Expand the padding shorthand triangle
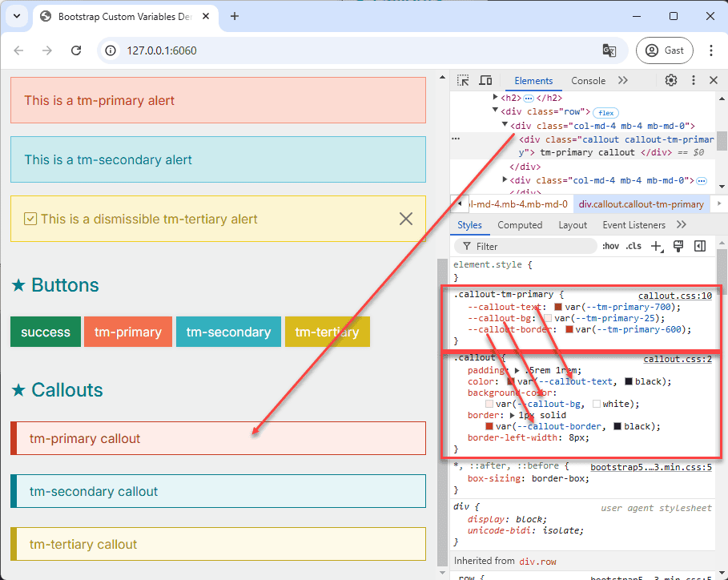 517,371
